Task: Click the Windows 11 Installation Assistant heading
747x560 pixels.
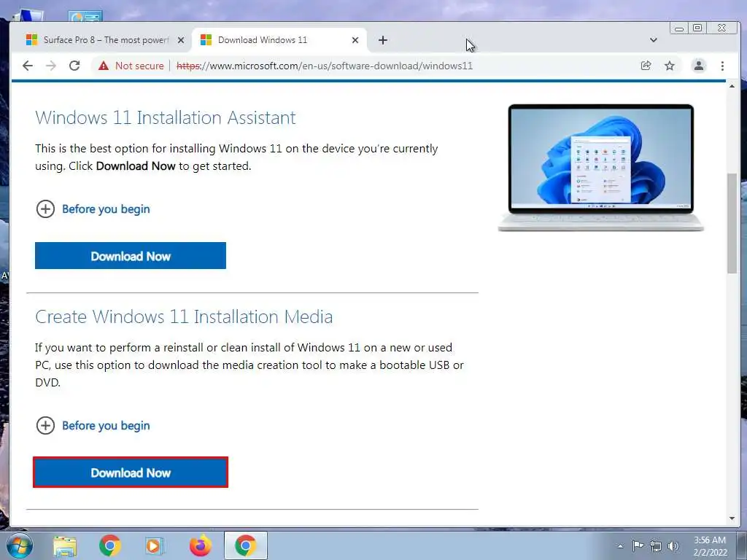Action: point(166,117)
